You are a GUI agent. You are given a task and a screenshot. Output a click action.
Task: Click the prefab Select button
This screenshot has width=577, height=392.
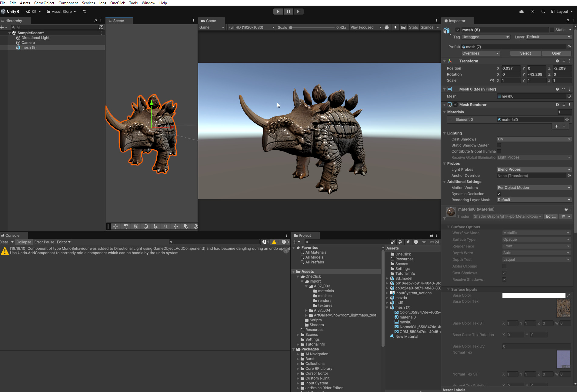pos(525,53)
